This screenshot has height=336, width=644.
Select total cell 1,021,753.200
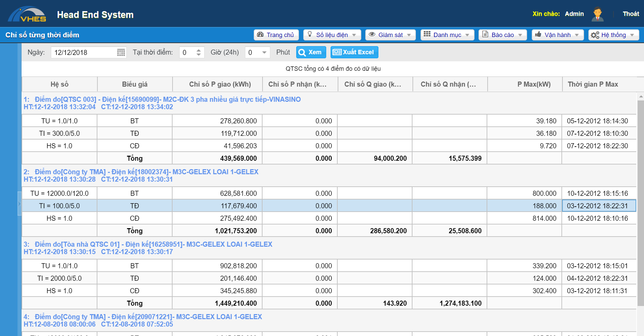point(217,231)
